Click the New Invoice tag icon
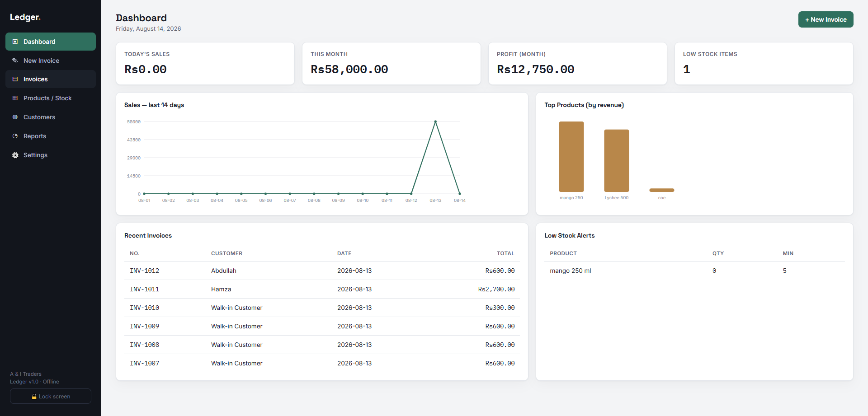This screenshot has height=416, width=868. [15, 61]
